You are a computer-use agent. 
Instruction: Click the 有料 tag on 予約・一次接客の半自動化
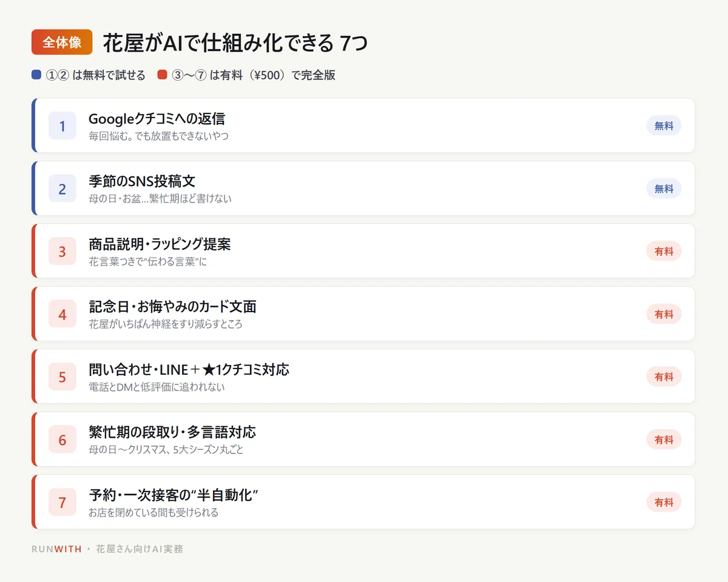click(664, 502)
